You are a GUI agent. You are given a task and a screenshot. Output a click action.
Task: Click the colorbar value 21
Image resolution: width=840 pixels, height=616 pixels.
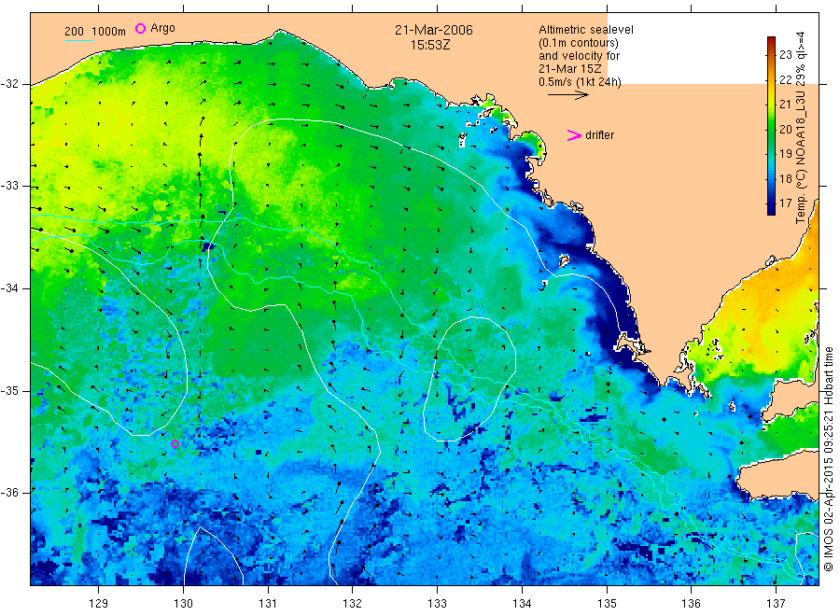(785, 105)
